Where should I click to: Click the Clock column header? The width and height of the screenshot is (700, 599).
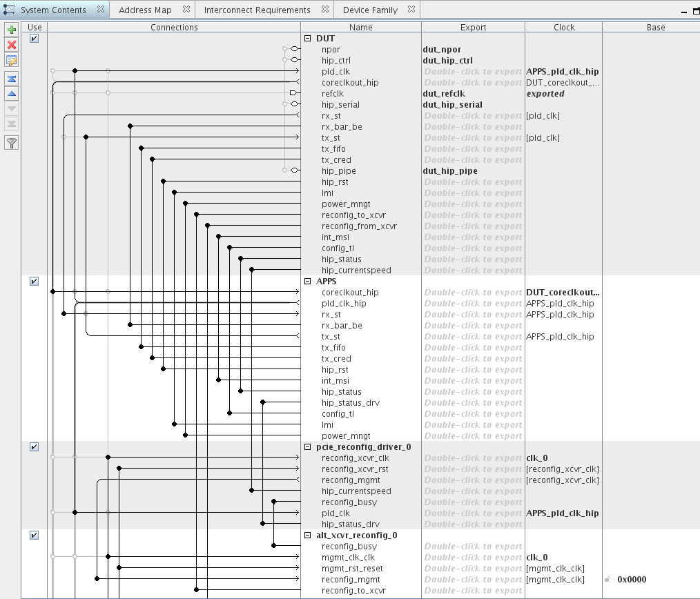(x=564, y=27)
